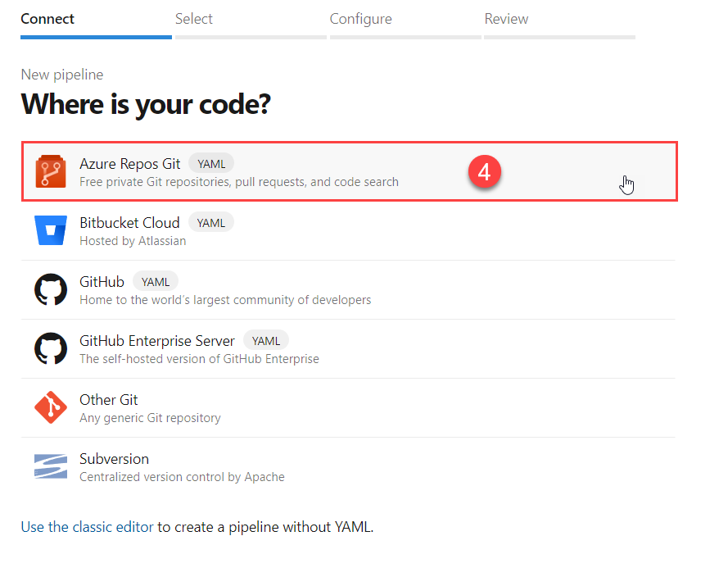Pick the GitHub source option title
The width and height of the screenshot is (728, 586).
[102, 282]
